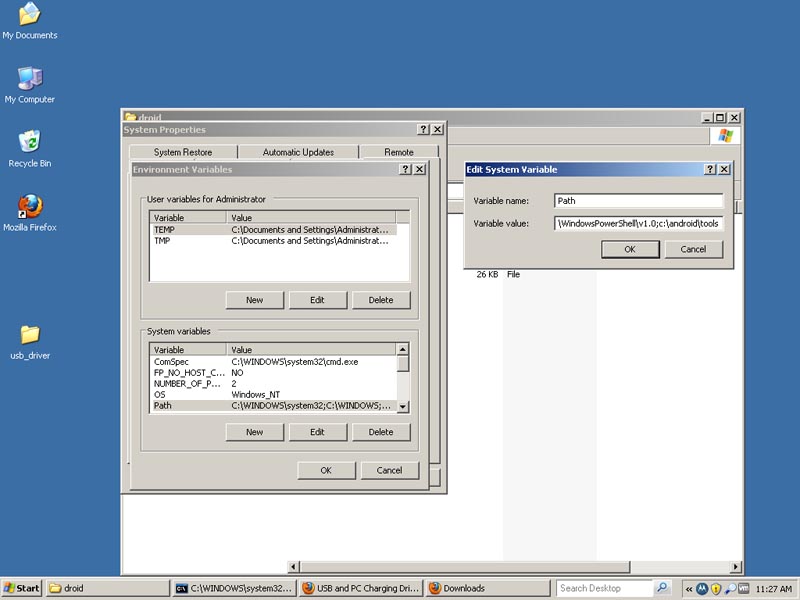Click the desktop search magnifier button
Screen dimensions: 800x600
coord(662,588)
